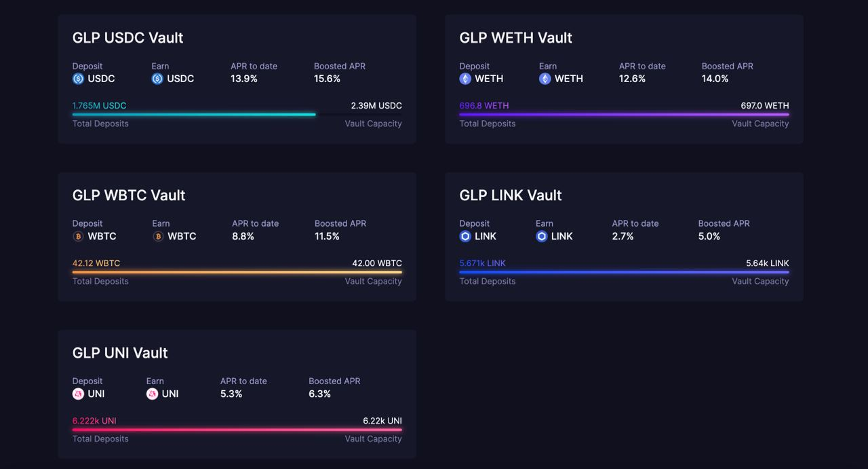The width and height of the screenshot is (868, 469).
Task: Click the WBTC earn token icon
Action: tap(158, 236)
